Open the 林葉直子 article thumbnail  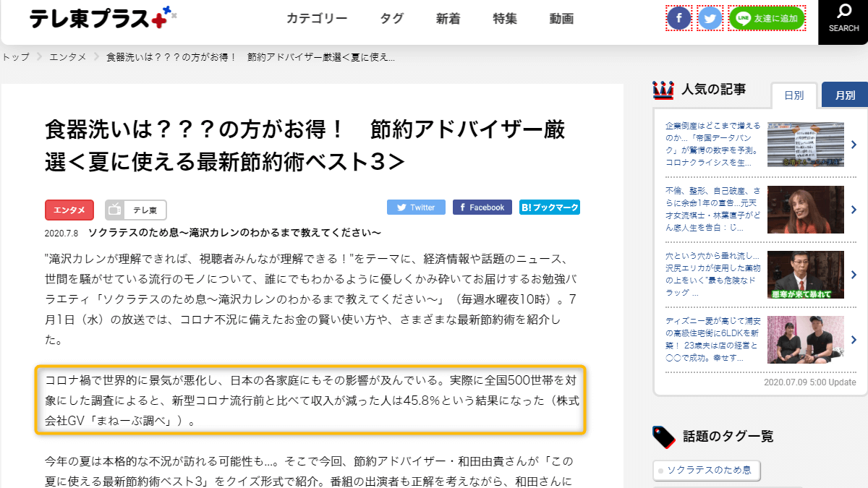pos(805,209)
